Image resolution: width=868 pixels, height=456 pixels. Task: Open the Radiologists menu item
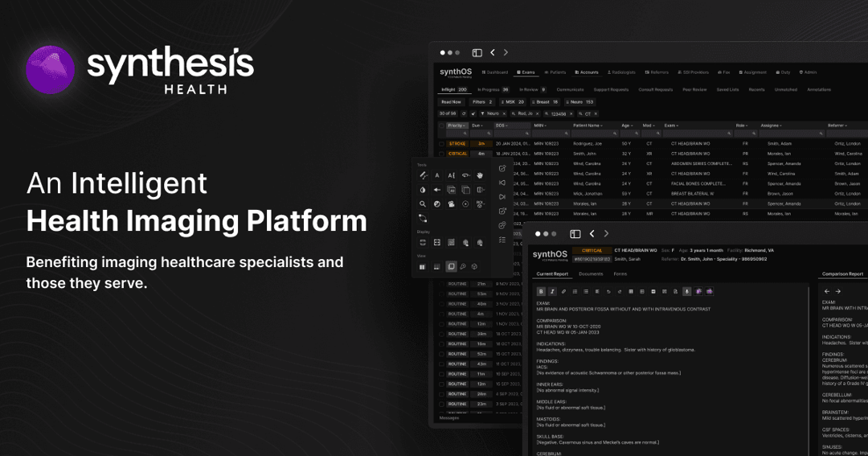pyautogui.click(x=621, y=72)
